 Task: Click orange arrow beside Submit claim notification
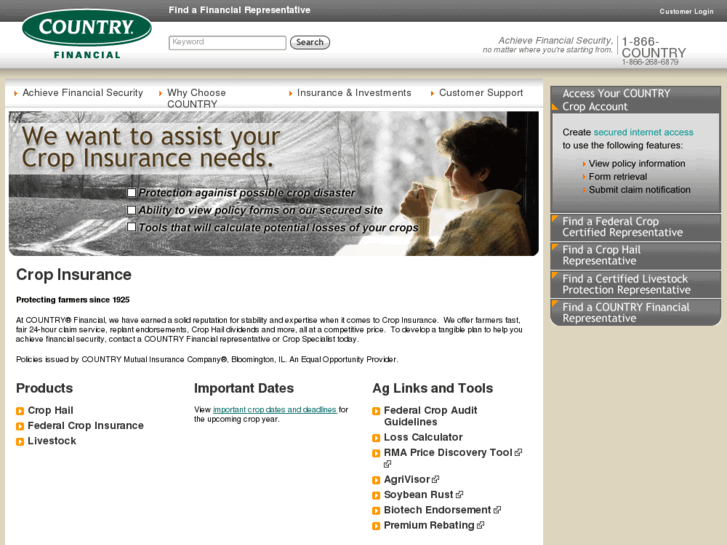pyautogui.click(x=584, y=190)
